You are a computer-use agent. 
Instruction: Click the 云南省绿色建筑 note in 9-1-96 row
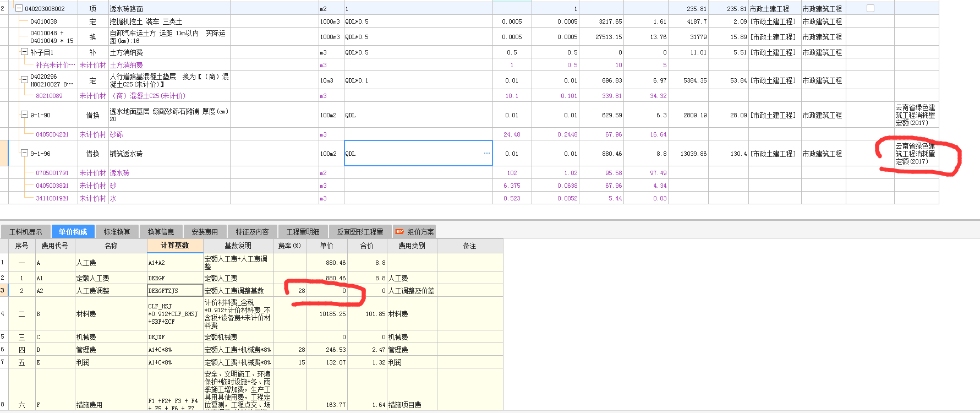tap(915, 154)
